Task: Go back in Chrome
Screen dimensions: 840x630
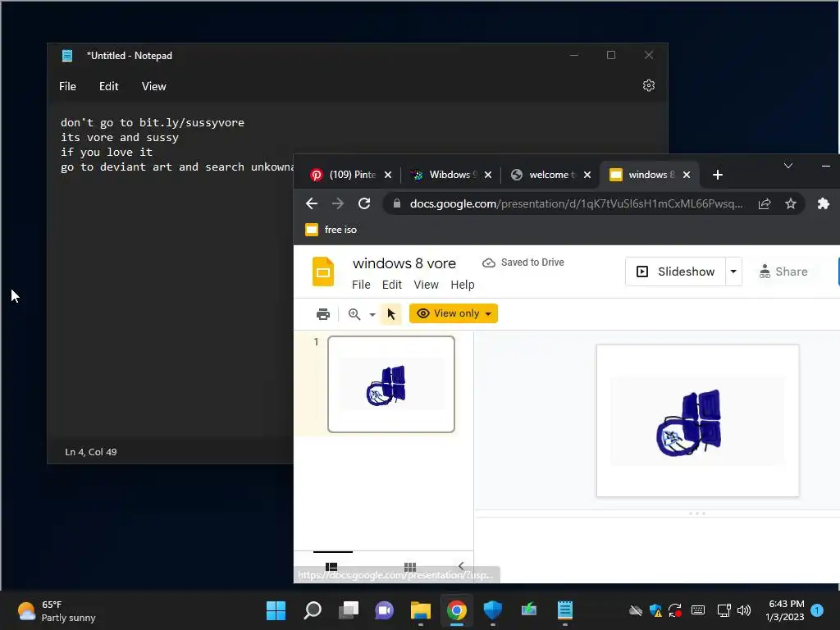Action: point(311,203)
